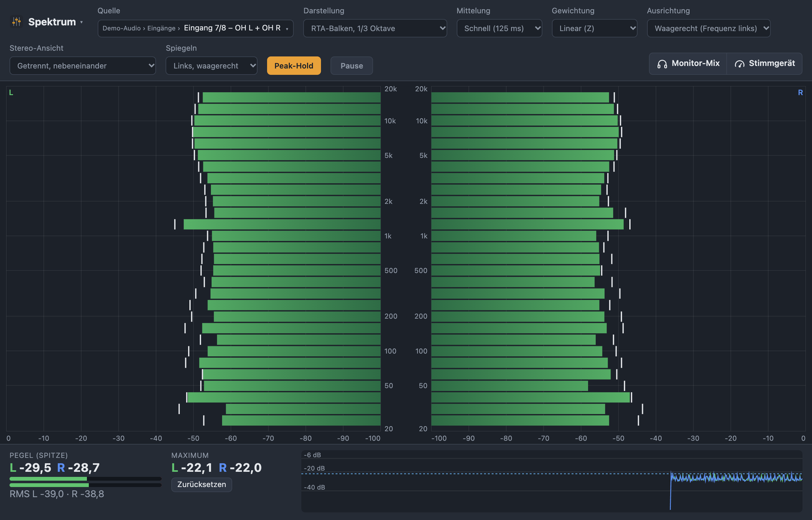Open the Stereo-Ansicht Getrennt, nebeneinander dropdown
This screenshot has width=812, height=520.
83,66
